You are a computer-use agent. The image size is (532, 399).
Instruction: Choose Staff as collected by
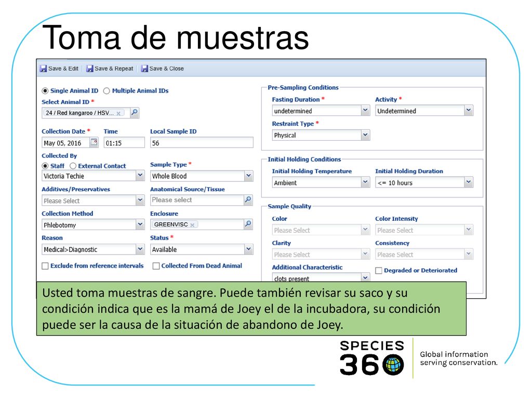[45, 166]
